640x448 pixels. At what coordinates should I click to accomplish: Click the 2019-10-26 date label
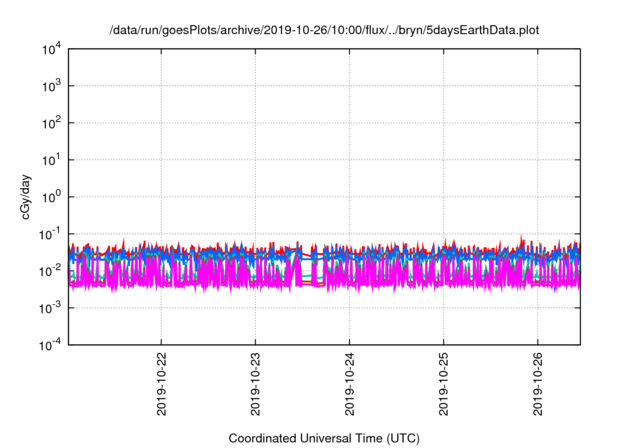(538, 384)
